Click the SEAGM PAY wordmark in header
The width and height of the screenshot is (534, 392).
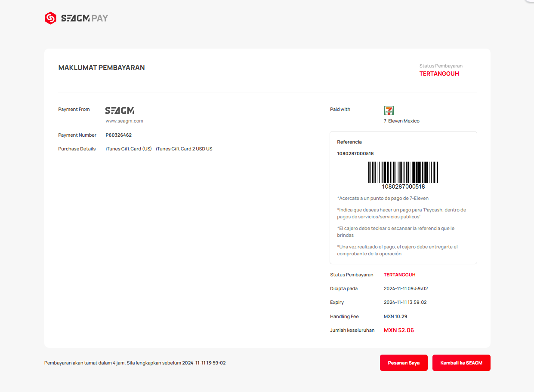pyautogui.click(x=84, y=18)
